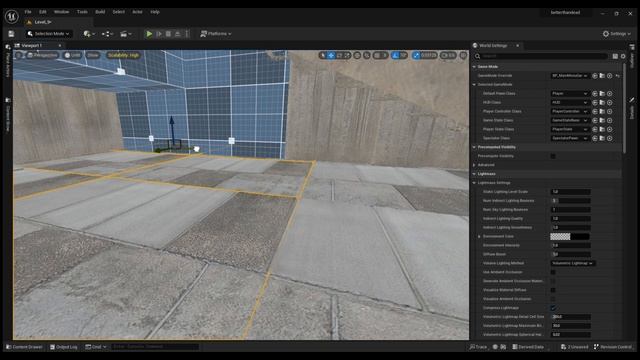640x360 pixels.
Task: Expand the Environment Color property
Action: 479,236
